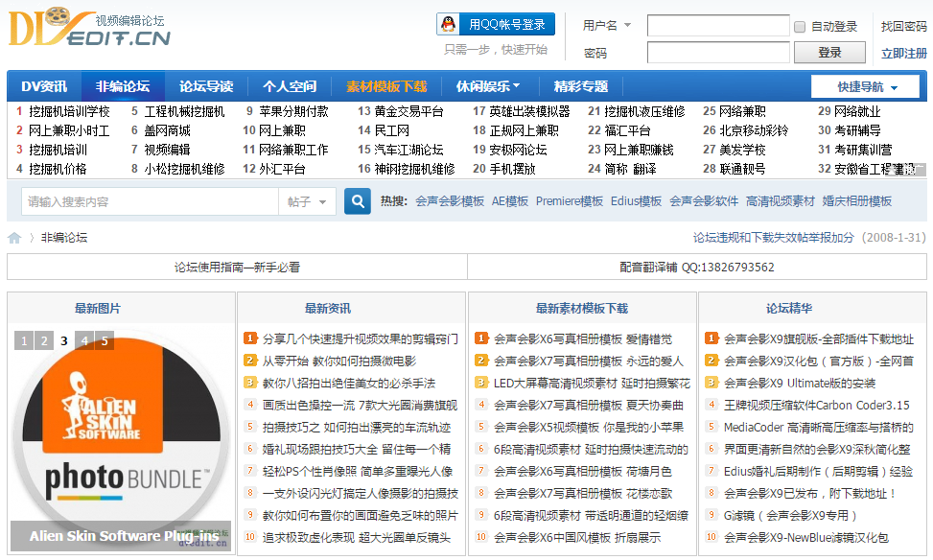Click the Alien Skin photo bundle thumbnail
Viewport: 933px width, 560px height.
[x=122, y=440]
